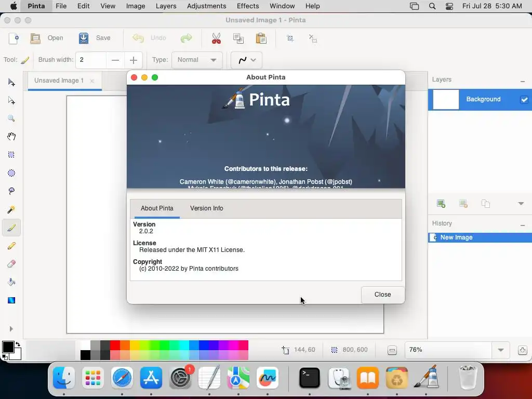The width and height of the screenshot is (532, 399).
Task: Click the Spotlight search icon in menu bar
Action: coord(432,6)
